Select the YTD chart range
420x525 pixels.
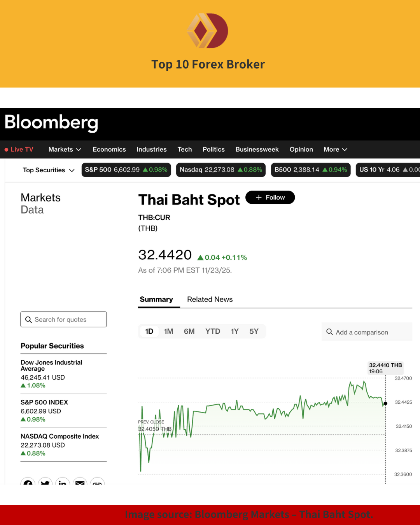[213, 331]
